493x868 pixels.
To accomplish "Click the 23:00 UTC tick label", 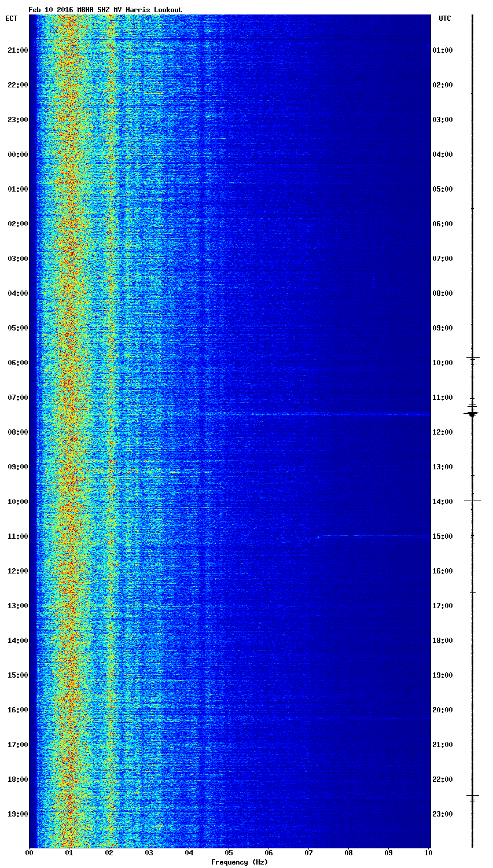I will (443, 814).
